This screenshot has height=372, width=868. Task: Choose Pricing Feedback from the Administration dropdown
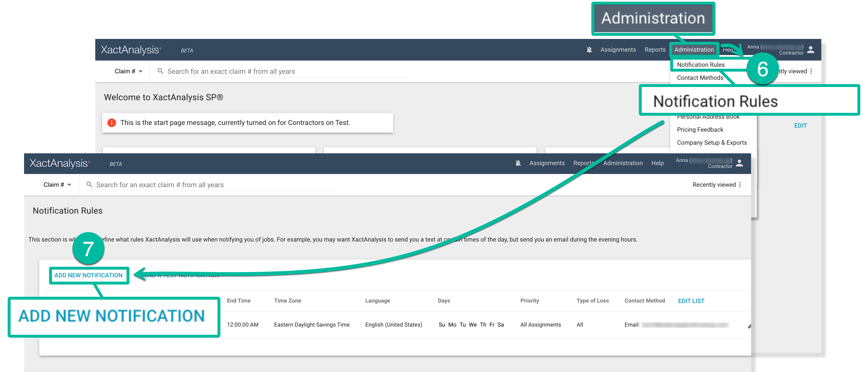(x=700, y=130)
